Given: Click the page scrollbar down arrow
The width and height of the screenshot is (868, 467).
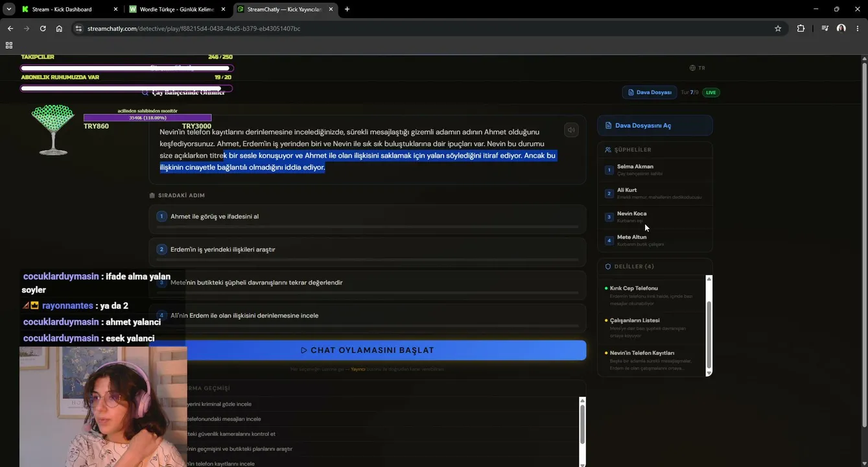Looking at the screenshot, I should coord(864,463).
